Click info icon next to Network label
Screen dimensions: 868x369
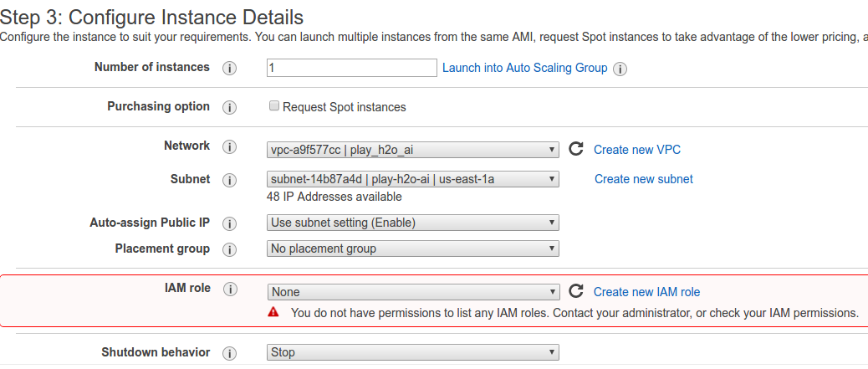tap(229, 147)
